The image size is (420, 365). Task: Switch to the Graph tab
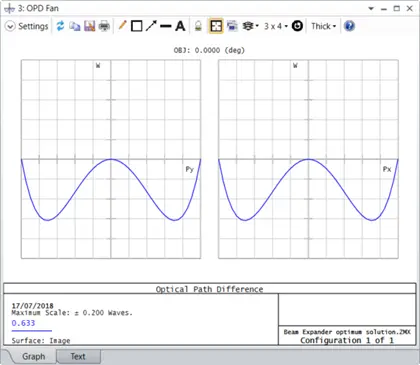[x=33, y=356]
